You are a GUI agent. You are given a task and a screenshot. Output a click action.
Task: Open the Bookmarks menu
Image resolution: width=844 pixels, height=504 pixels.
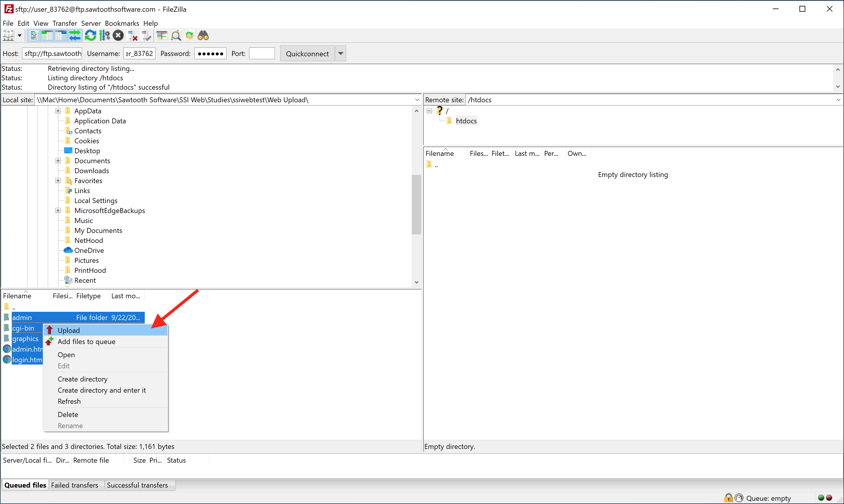pyautogui.click(x=122, y=23)
